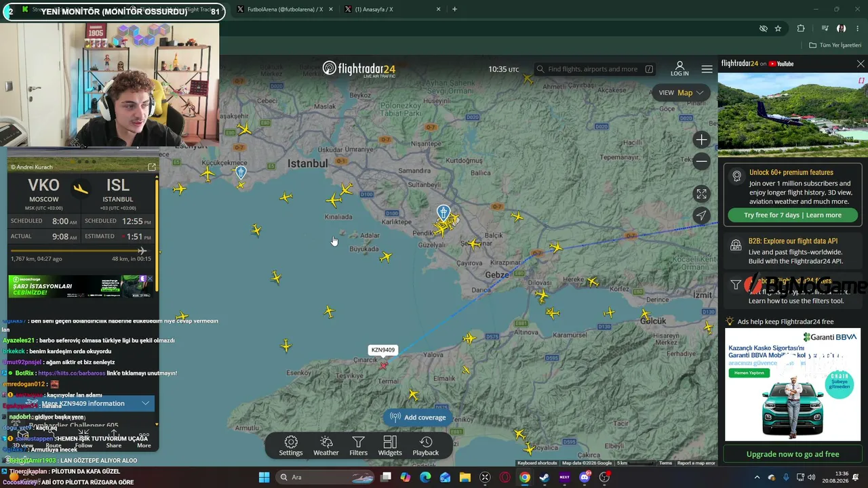Expand the VIEW Map dropdown
This screenshot has height=488, width=868.
tap(681, 93)
